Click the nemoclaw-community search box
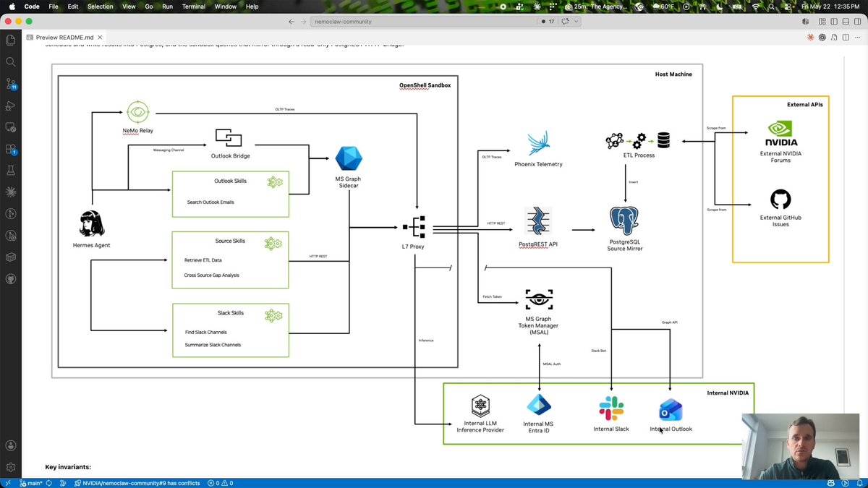This screenshot has width=868, height=488. tap(423, 22)
